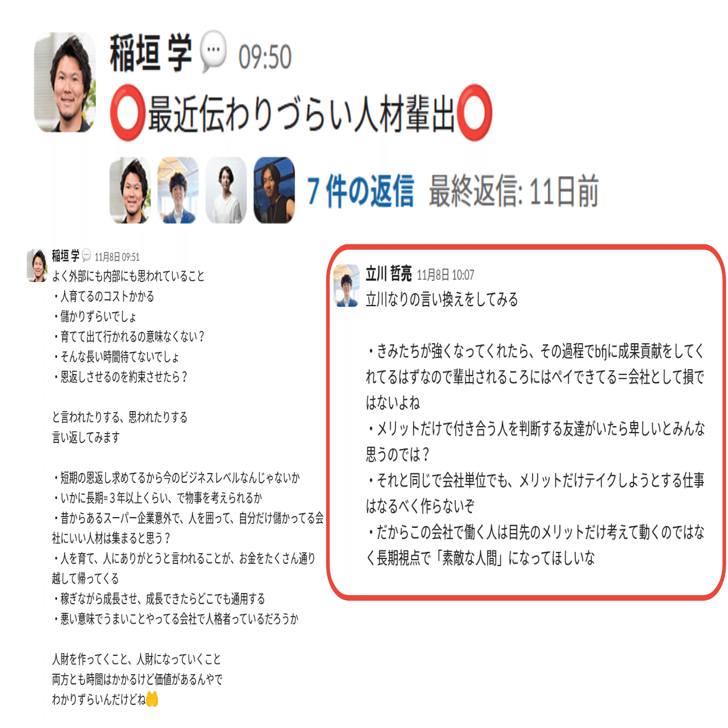Click the 立川 哲亮 sender name
Image resolution: width=728 pixels, height=728 pixels.
point(388,274)
